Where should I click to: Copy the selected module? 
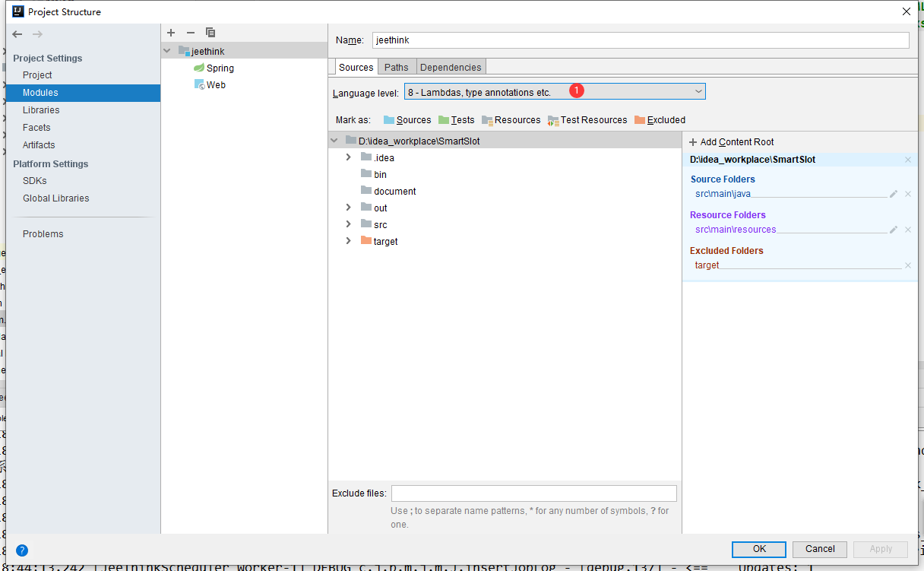click(x=210, y=33)
